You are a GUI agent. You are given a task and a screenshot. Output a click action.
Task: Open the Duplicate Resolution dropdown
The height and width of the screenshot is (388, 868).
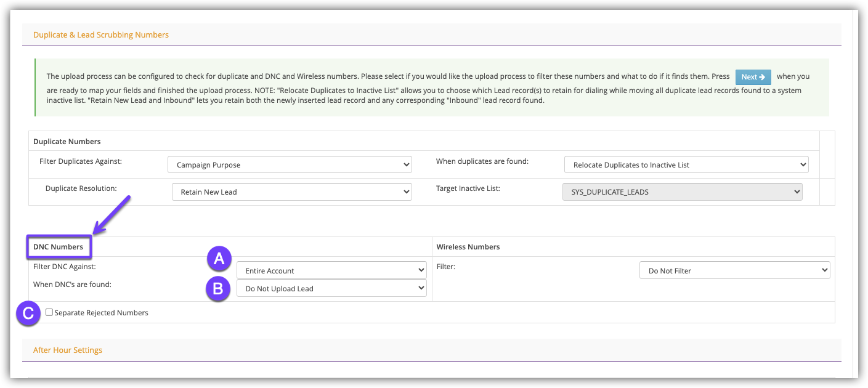(x=291, y=192)
